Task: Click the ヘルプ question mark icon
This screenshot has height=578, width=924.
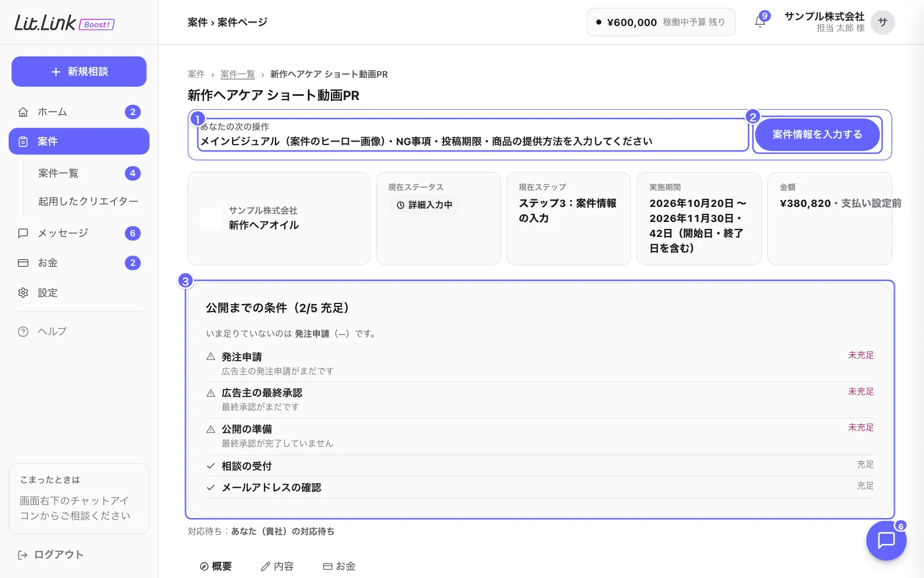Action: (23, 332)
